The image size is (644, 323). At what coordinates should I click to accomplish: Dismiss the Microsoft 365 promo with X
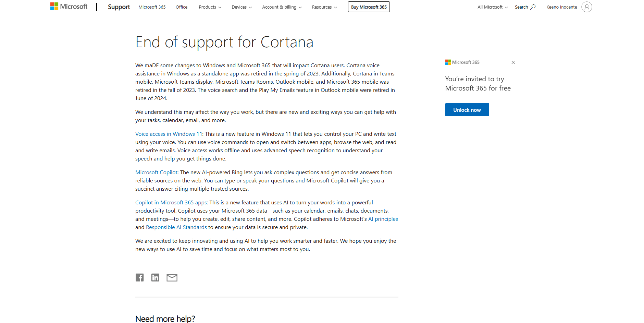click(x=513, y=62)
